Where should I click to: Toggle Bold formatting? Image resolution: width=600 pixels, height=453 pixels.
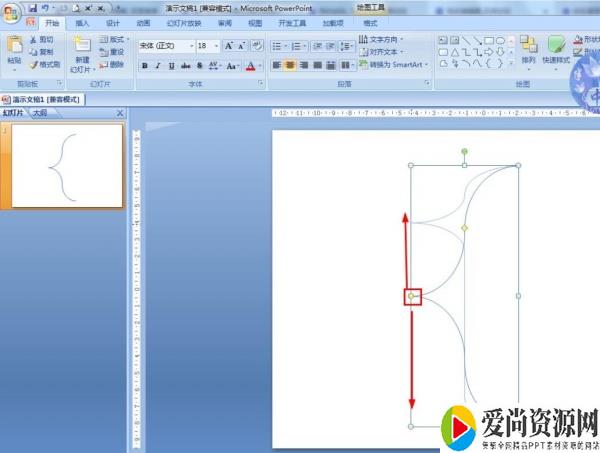tap(145, 66)
